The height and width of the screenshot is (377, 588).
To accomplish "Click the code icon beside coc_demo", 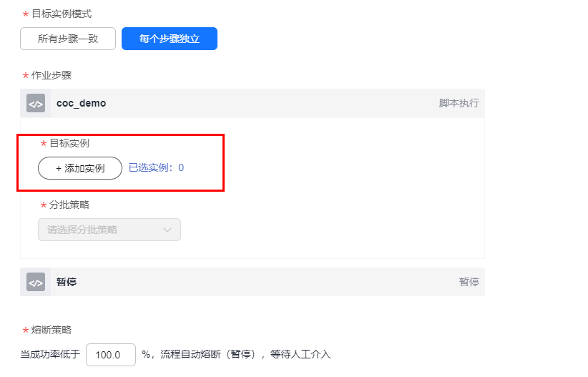I will pyautogui.click(x=36, y=103).
